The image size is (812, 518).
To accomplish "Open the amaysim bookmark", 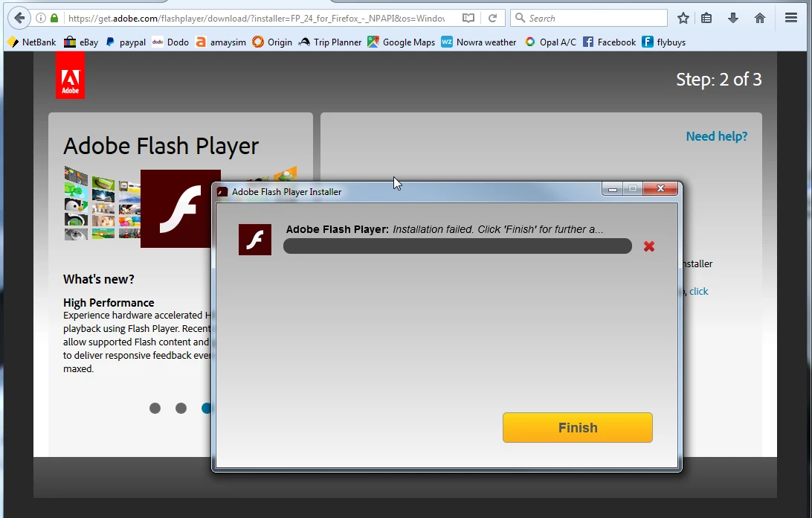I will [221, 42].
